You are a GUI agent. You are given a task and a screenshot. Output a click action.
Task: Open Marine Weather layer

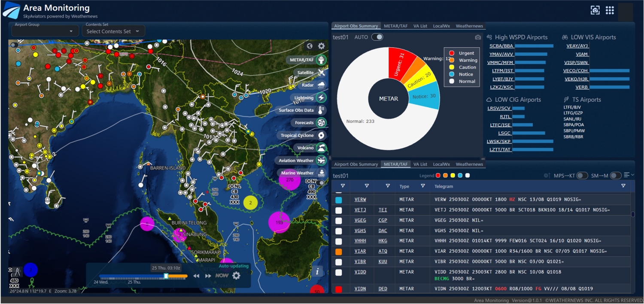(x=321, y=173)
